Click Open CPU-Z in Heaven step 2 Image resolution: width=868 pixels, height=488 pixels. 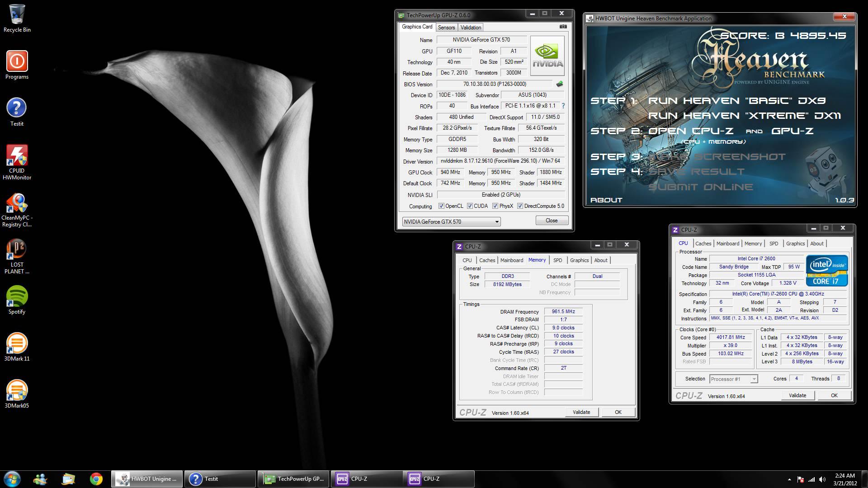point(691,131)
